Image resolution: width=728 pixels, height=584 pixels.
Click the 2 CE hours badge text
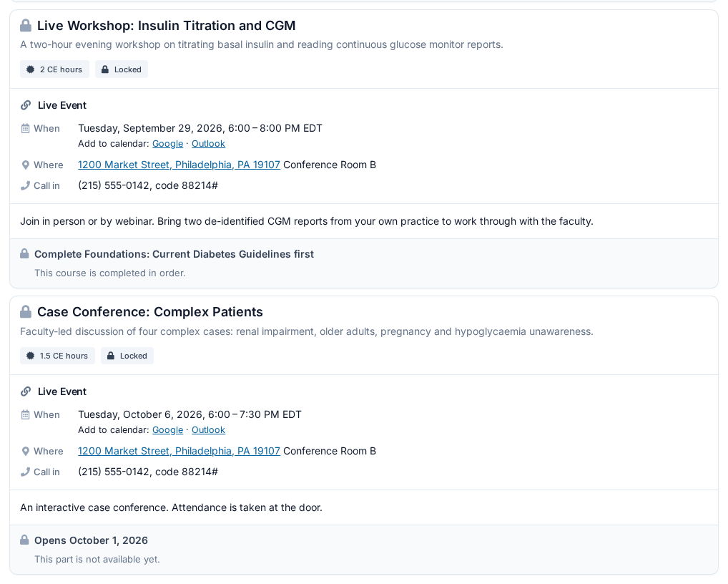pyautogui.click(x=61, y=69)
